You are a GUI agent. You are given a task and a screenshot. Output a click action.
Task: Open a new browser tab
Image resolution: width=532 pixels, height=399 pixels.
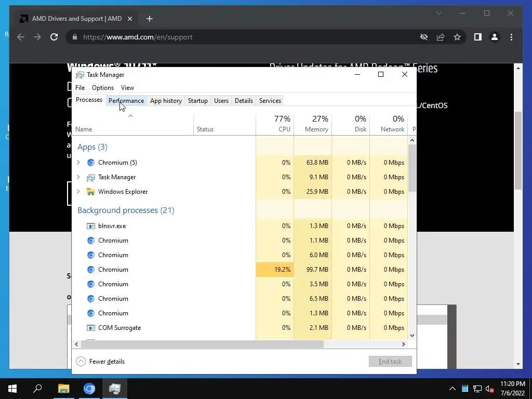point(149,19)
